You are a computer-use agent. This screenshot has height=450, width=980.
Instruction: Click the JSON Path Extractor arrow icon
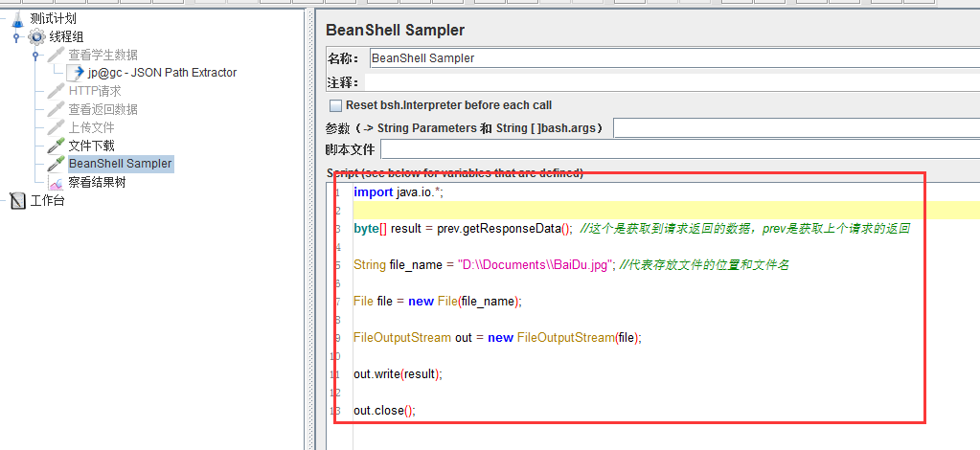[75, 73]
